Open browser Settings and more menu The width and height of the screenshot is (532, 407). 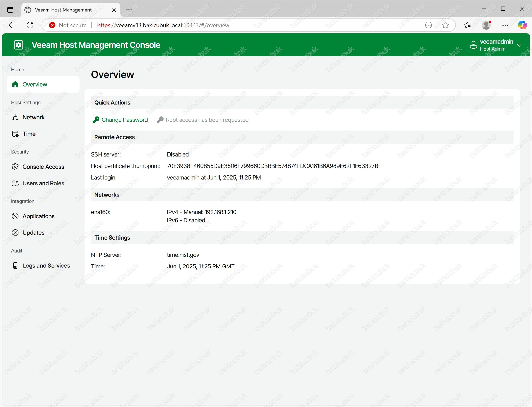(x=505, y=25)
